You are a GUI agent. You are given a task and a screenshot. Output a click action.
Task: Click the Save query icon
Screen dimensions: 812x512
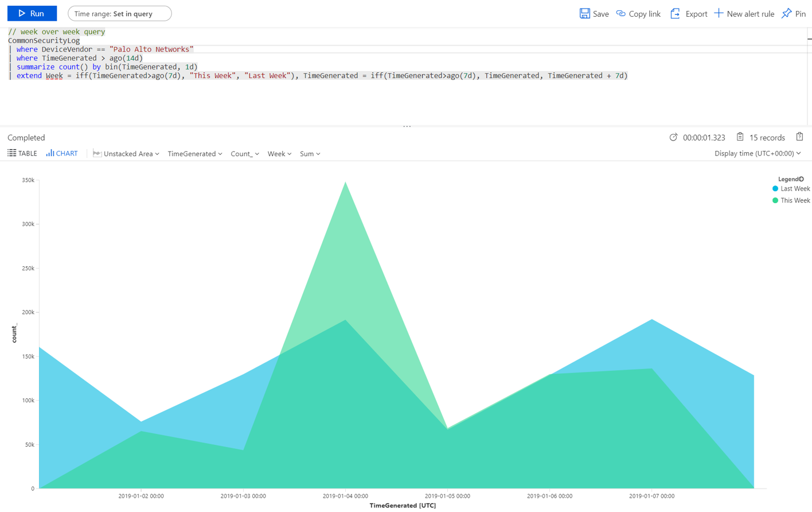(x=584, y=13)
